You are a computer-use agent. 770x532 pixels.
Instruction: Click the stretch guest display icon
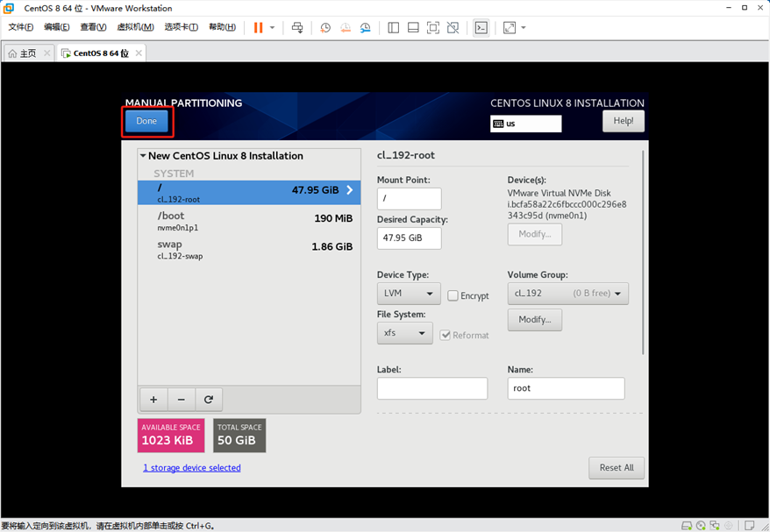[510, 27]
